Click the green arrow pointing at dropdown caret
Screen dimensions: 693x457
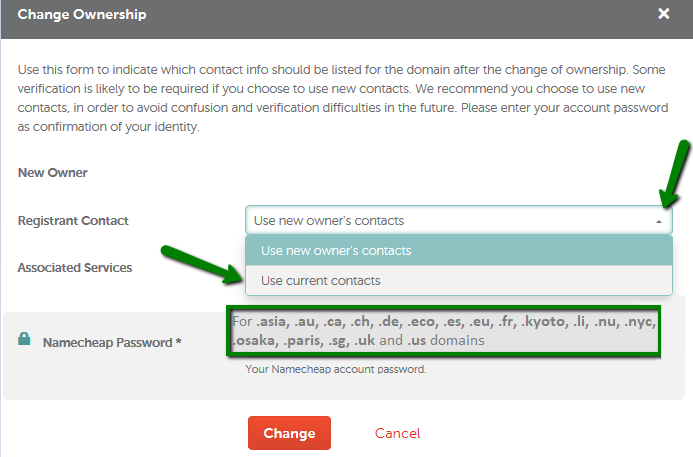pyautogui.click(x=674, y=174)
